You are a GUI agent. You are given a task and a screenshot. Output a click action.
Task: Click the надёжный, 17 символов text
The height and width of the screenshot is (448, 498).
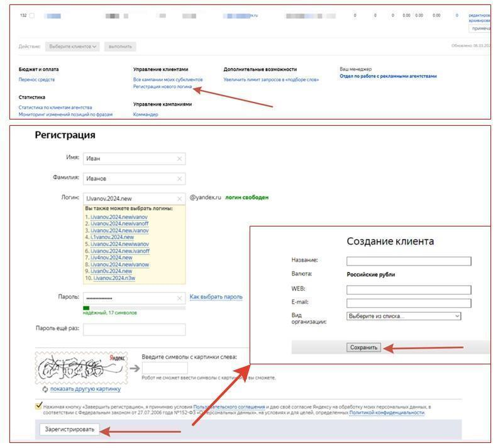[110, 313]
